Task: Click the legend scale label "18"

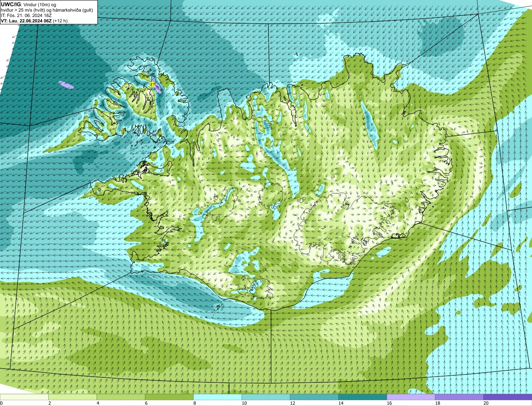Action: point(437,403)
